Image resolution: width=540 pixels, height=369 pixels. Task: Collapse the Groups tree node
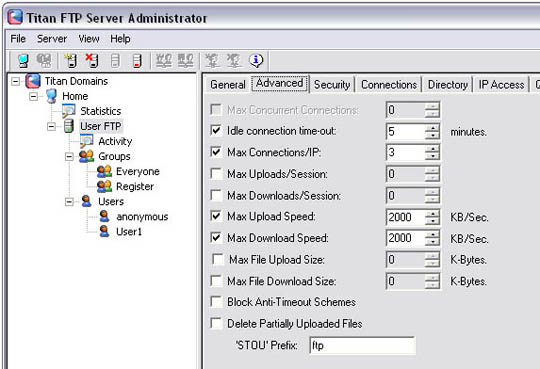click(x=69, y=157)
